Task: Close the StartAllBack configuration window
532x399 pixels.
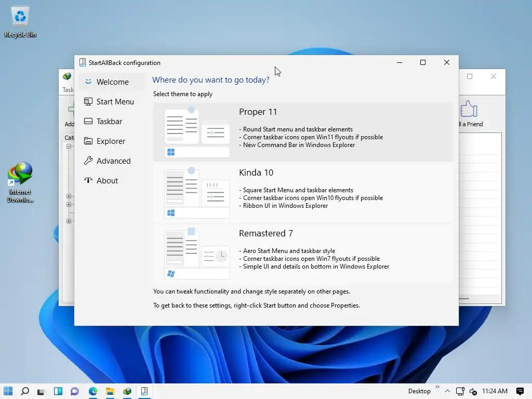Action: point(446,62)
